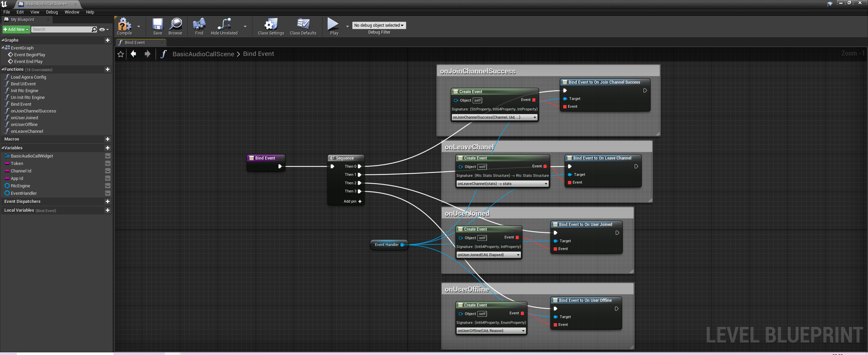This screenshot has width=868, height=355.
Task: Click the Hide Unrelated icon
Action: coord(224,25)
